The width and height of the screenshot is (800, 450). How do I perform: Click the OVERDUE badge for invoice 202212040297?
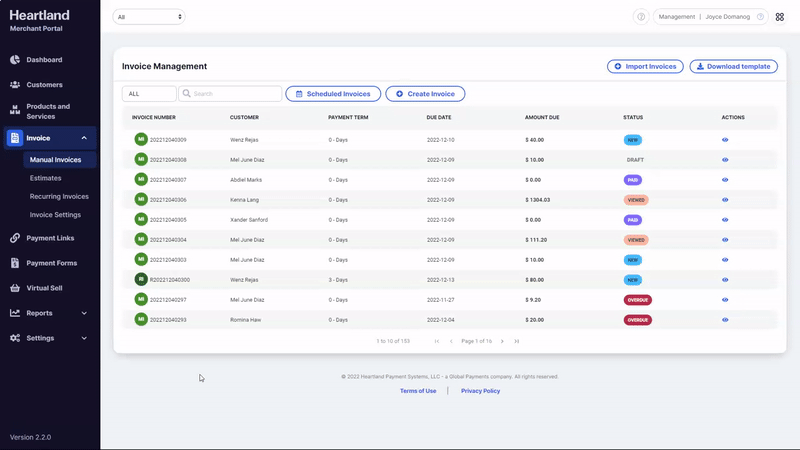[x=638, y=300]
